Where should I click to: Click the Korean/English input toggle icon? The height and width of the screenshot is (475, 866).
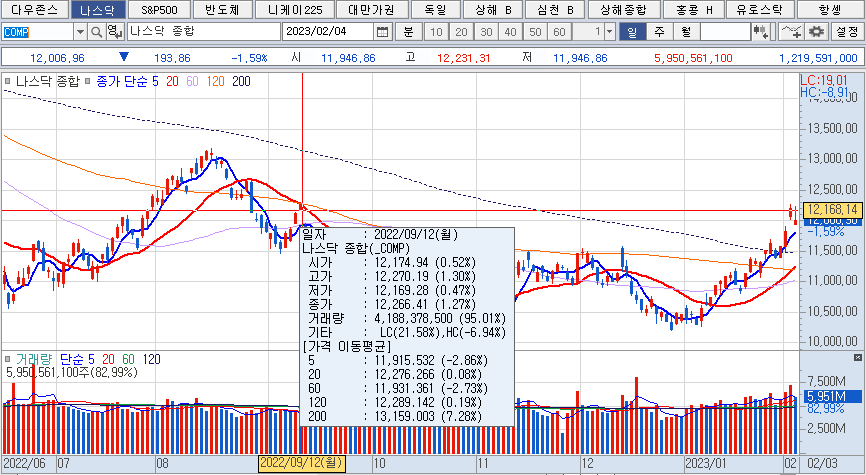point(114,32)
